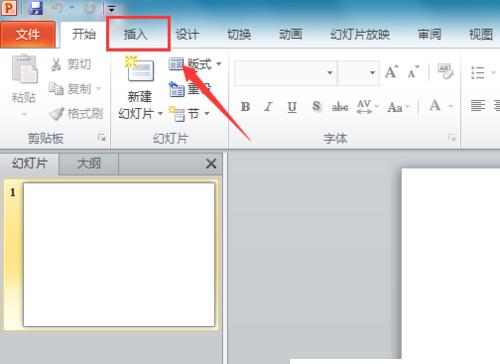This screenshot has height=364, width=500.
Task: Switch to the 幻灯片 pane tab
Action: pos(30,164)
